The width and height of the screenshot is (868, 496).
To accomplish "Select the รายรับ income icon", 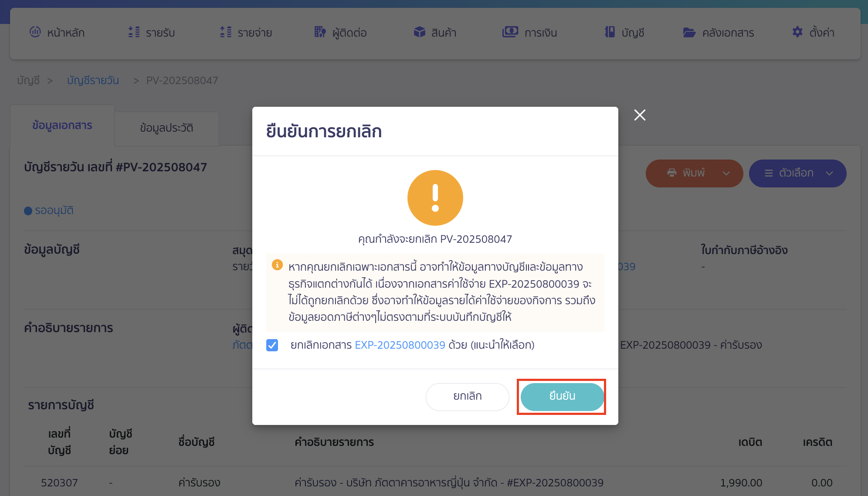I will (133, 32).
